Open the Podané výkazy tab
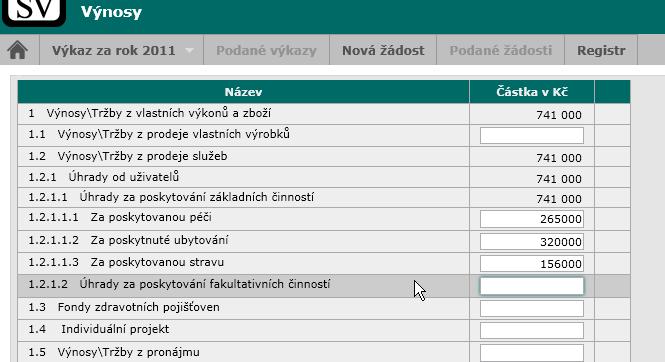665x362 pixels. click(266, 50)
